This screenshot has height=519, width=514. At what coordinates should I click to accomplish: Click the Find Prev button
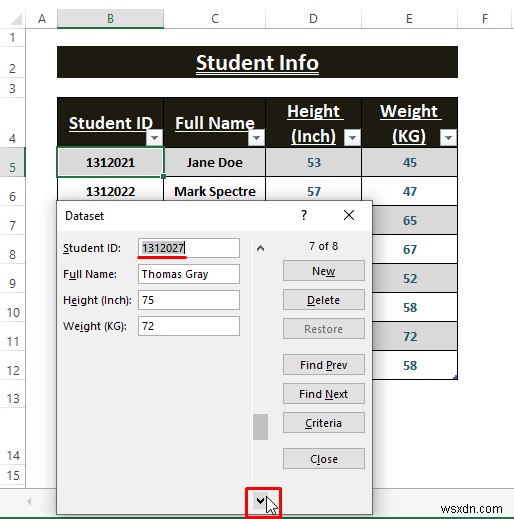click(324, 365)
